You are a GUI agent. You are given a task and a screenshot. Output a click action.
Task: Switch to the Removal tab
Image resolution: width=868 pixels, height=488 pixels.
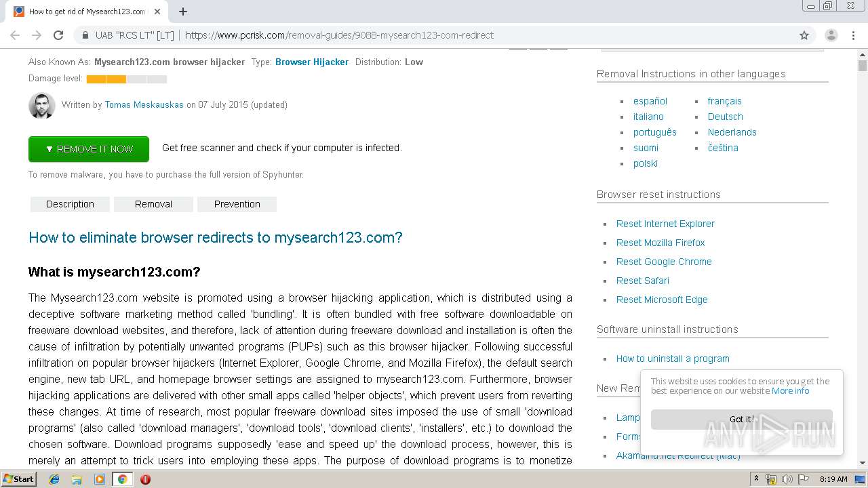tap(153, 204)
